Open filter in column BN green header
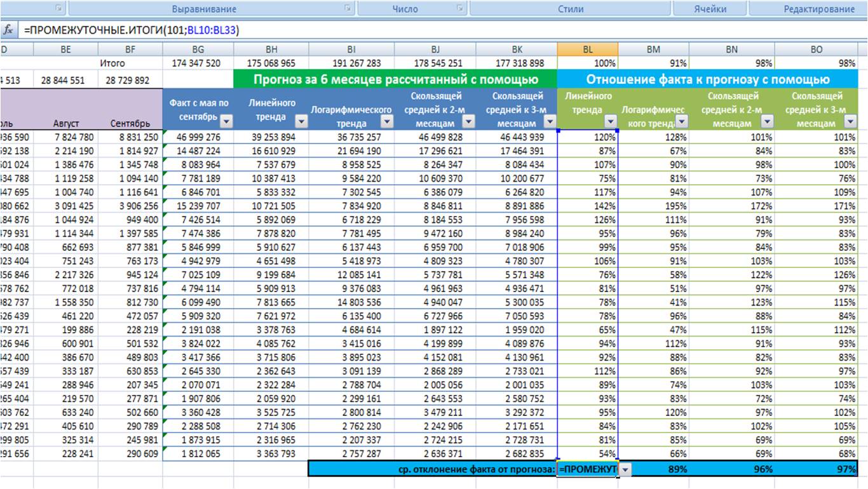868x489 pixels. [766, 121]
